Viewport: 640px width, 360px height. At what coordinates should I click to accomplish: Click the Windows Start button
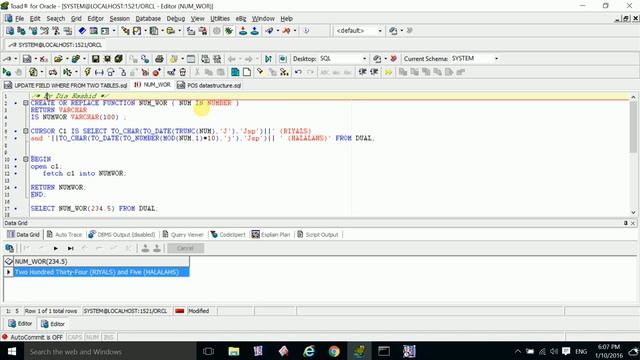pos(12,351)
